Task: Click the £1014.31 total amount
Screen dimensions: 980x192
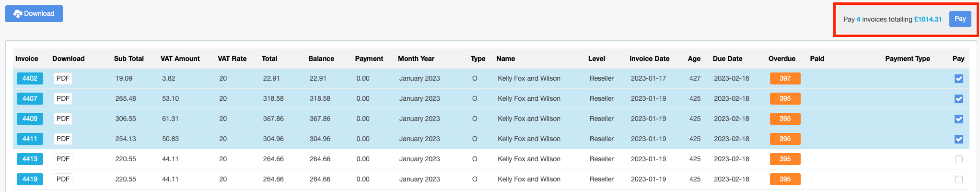Action: (928, 19)
